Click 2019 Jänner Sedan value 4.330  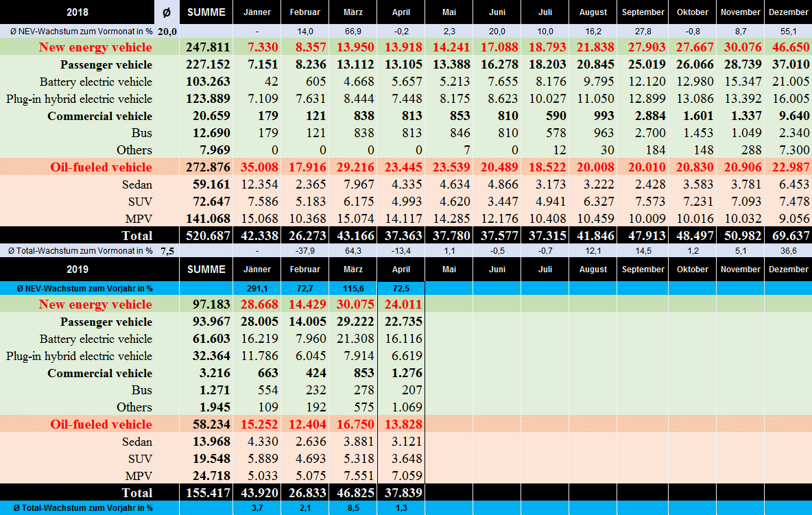[x=263, y=442]
